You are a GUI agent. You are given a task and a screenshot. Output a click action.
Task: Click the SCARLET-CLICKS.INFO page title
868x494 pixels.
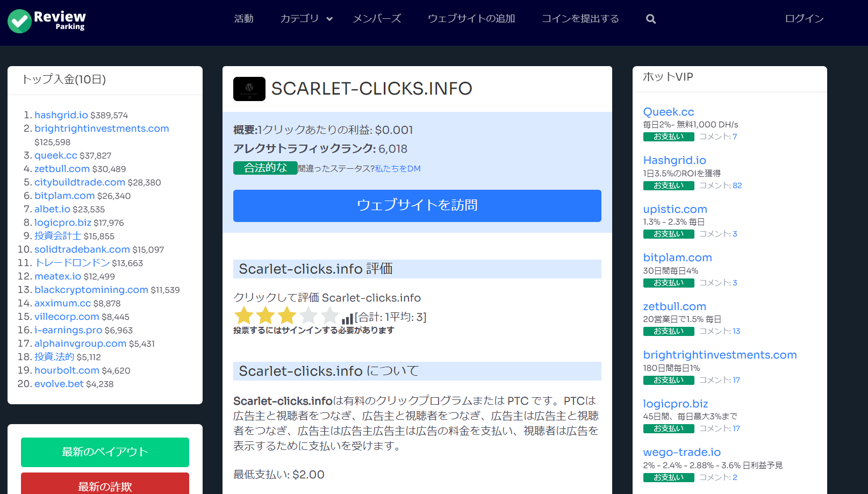(x=372, y=89)
